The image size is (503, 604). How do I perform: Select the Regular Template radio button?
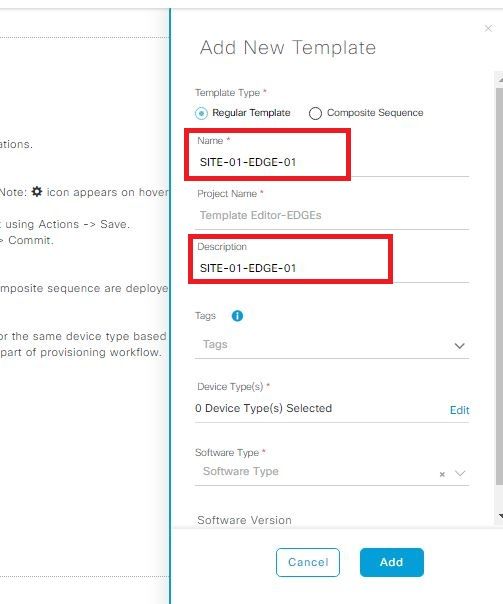pos(201,113)
